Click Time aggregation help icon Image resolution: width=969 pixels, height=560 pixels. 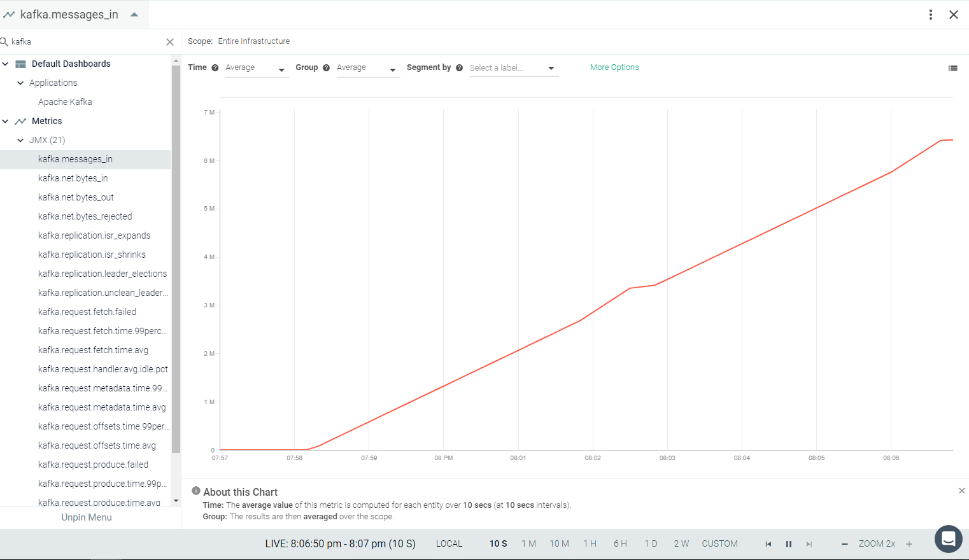(x=215, y=68)
